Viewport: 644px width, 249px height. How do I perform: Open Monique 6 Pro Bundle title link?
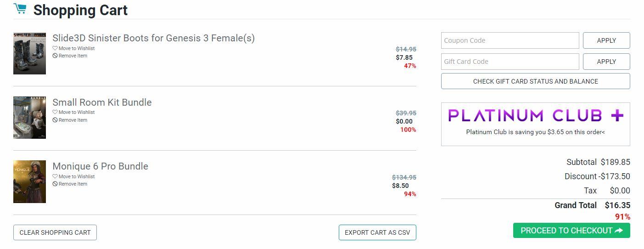(100, 166)
